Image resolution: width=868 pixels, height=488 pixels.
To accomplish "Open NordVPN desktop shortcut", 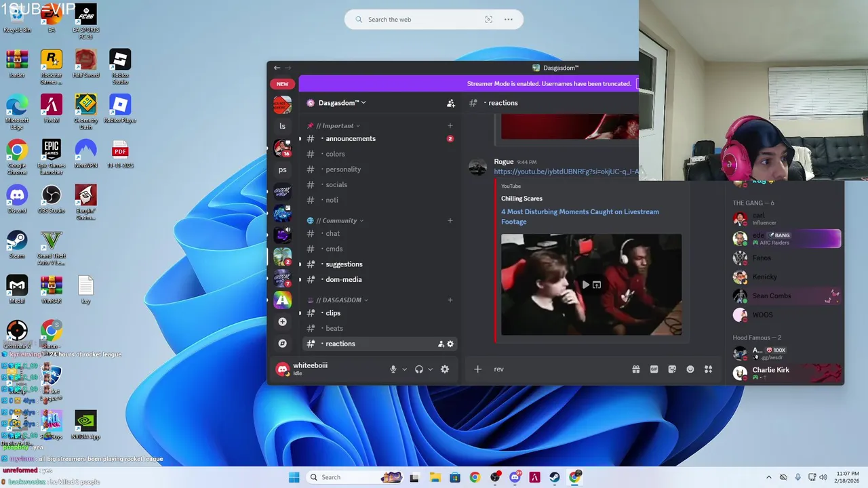I will (x=85, y=154).
